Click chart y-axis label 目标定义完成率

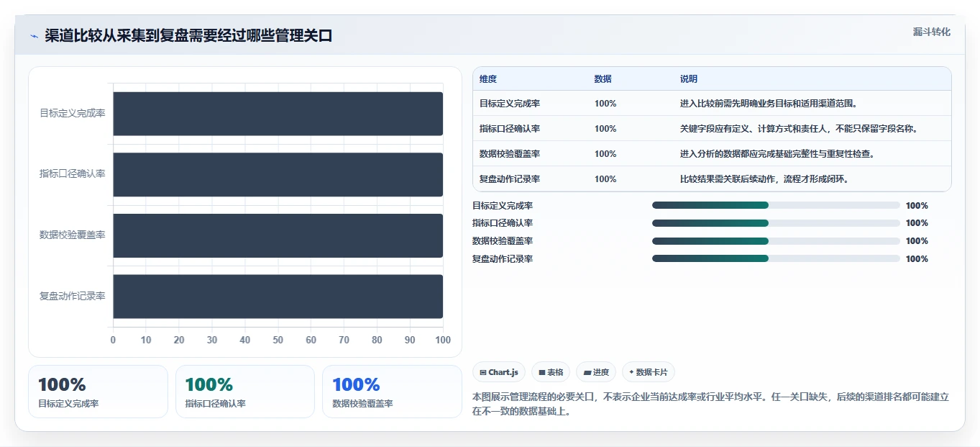[x=73, y=114]
